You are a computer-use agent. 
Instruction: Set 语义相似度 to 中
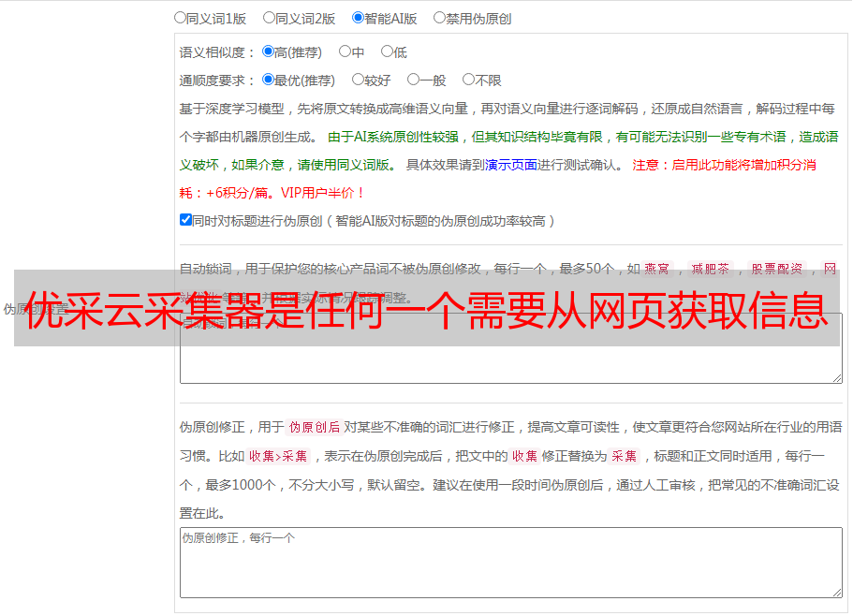(345, 51)
